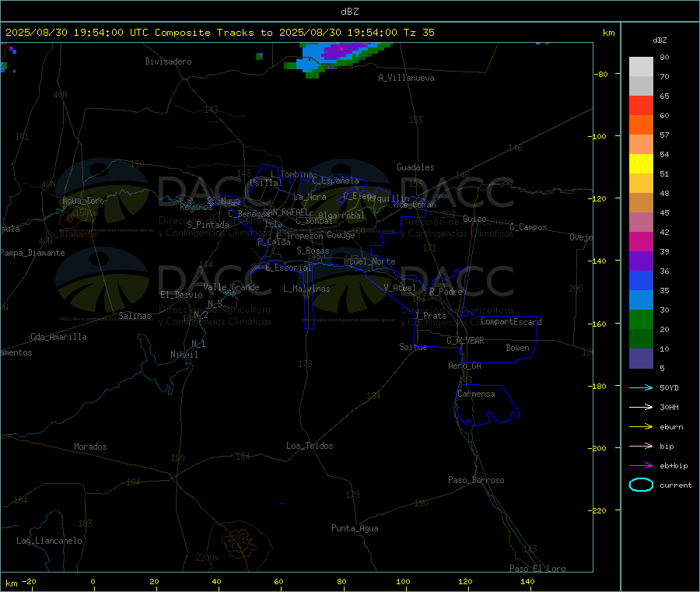The height and width of the screenshot is (592, 700).
Task: Click the 65 dBZ gray legend swatch
Action: (641, 86)
